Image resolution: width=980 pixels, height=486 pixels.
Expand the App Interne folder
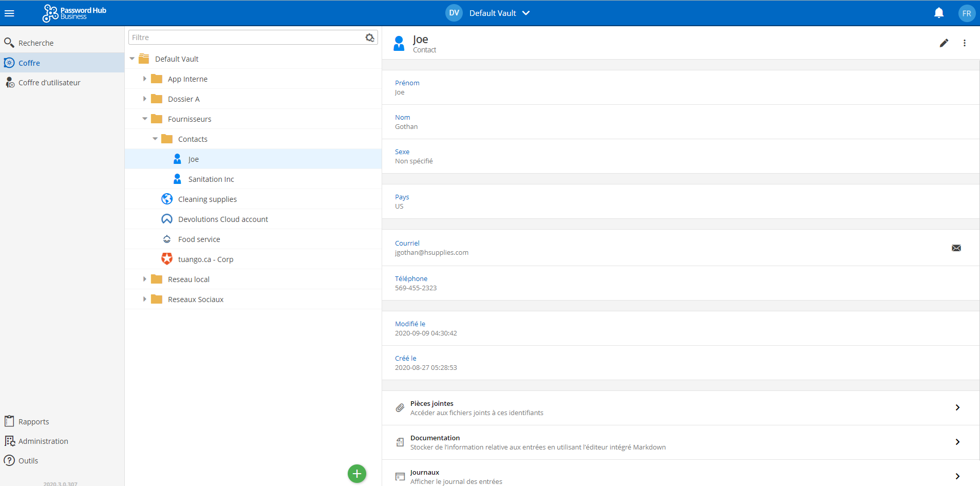tap(145, 79)
